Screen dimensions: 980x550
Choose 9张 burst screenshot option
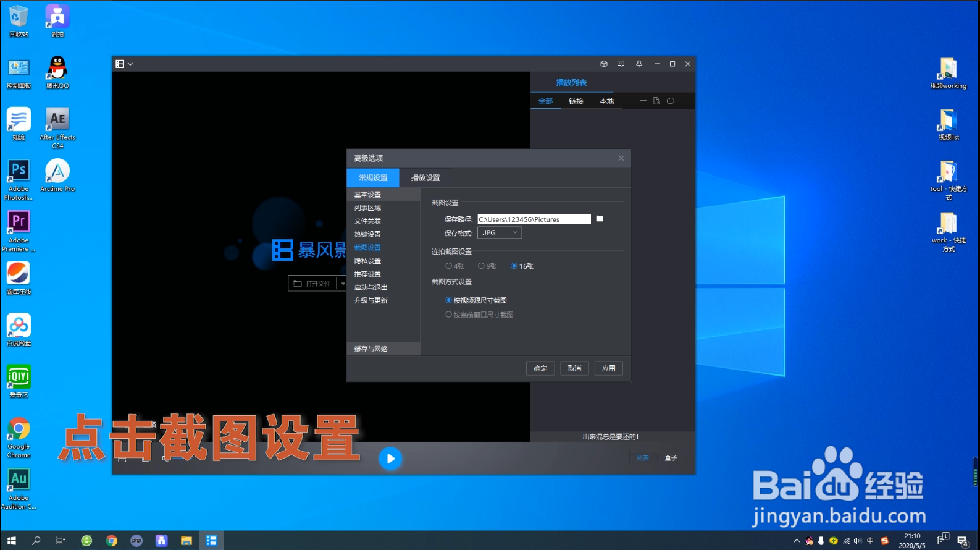point(487,266)
